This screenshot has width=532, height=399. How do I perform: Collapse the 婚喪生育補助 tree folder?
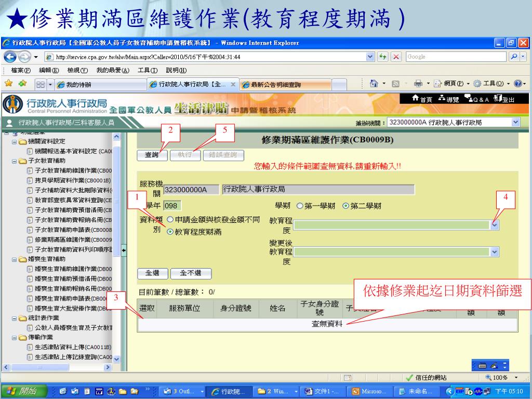[x=14, y=259]
